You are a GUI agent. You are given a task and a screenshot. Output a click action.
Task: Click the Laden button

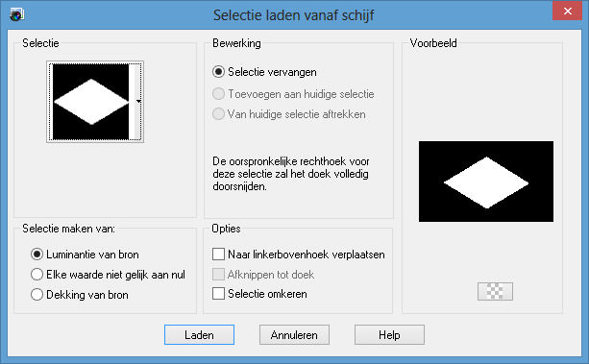point(199,334)
